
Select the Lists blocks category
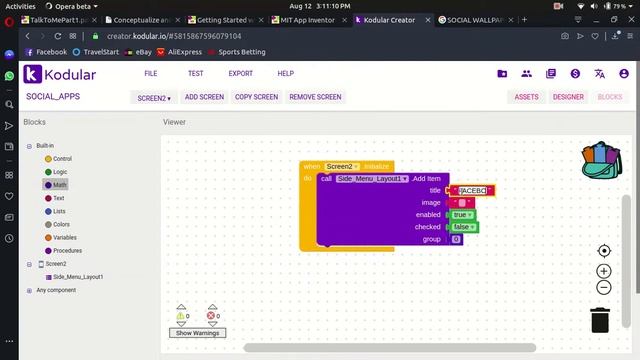[x=55, y=211]
